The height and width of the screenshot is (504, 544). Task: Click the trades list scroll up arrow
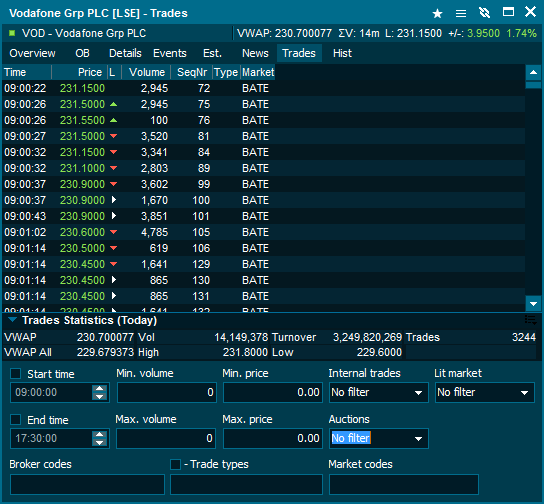click(533, 72)
